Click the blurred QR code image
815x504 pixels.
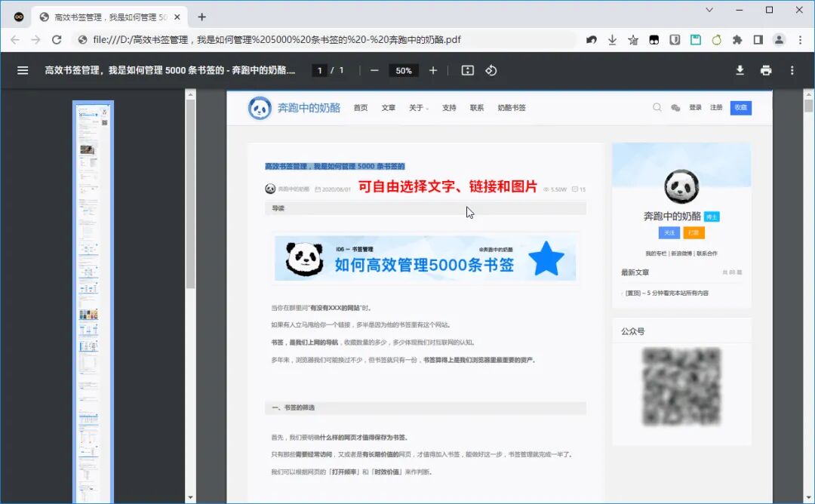(681, 386)
